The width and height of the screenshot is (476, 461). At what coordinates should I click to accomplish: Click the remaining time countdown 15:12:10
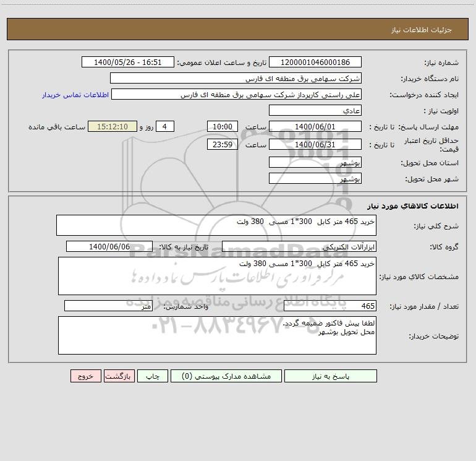113,126
